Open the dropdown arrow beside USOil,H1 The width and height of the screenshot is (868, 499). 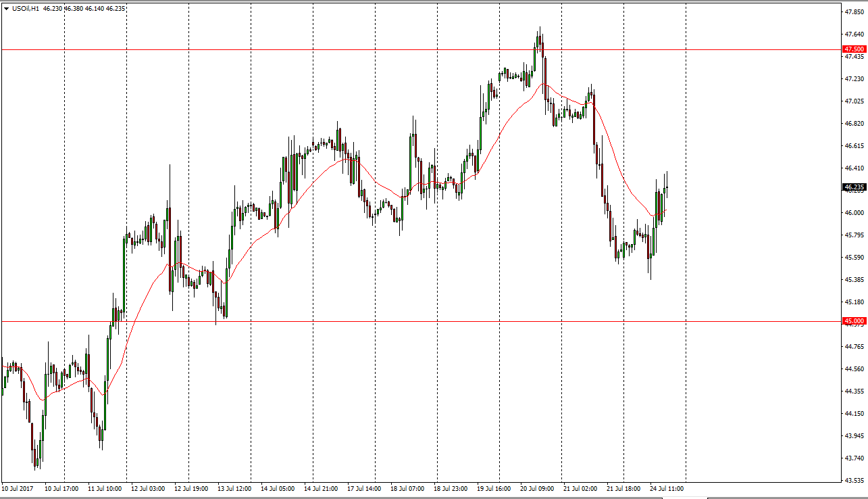click(x=6, y=8)
